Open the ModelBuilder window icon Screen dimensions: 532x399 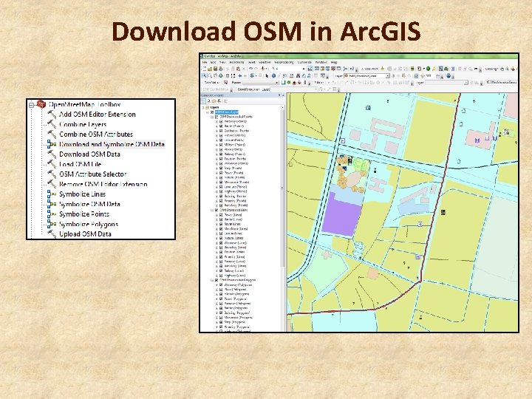[x=345, y=69]
